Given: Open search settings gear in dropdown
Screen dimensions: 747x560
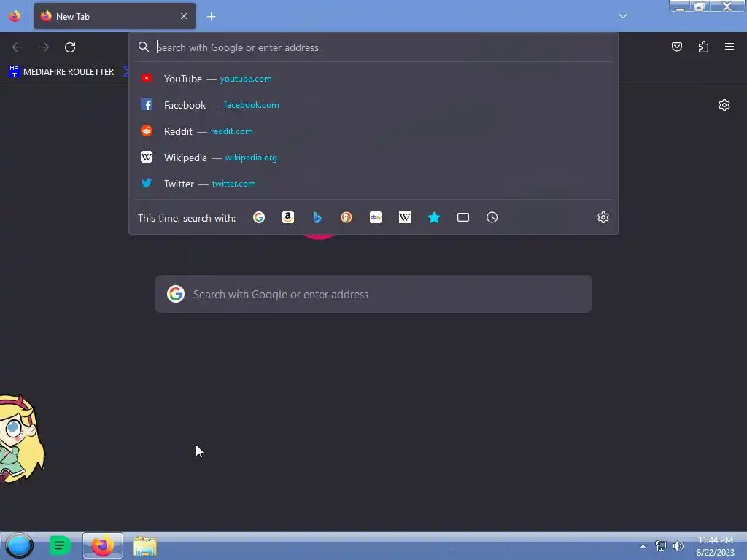Looking at the screenshot, I should [x=603, y=217].
